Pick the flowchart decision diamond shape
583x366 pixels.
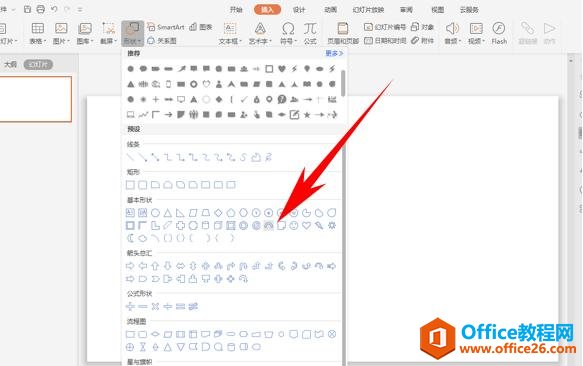click(155, 334)
